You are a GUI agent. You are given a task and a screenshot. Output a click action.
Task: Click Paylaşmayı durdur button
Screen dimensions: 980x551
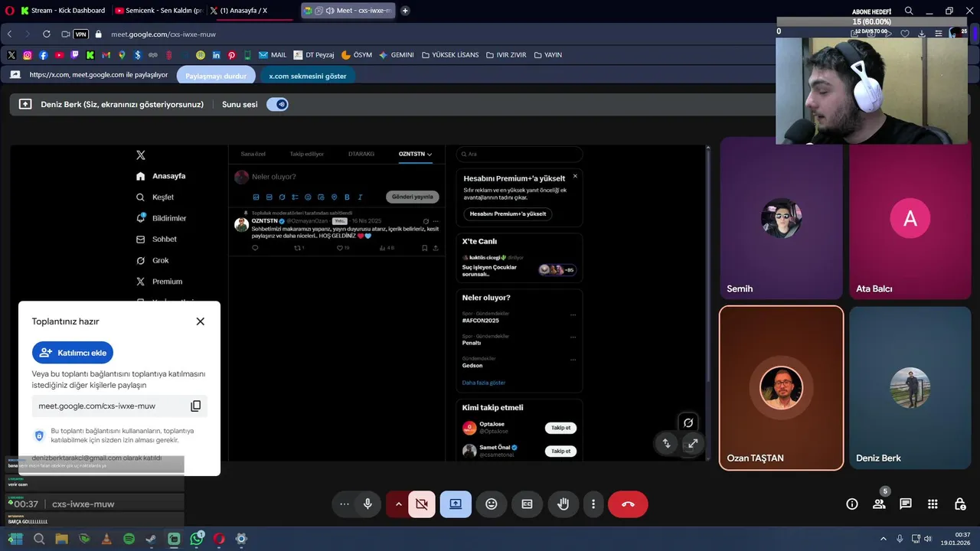tap(216, 76)
